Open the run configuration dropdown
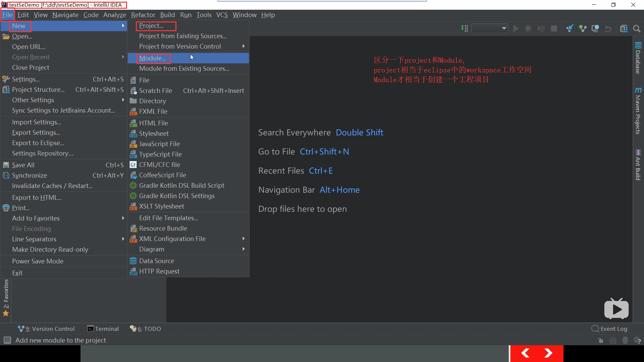Screen dimensions: 644x362 tap(490, 29)
